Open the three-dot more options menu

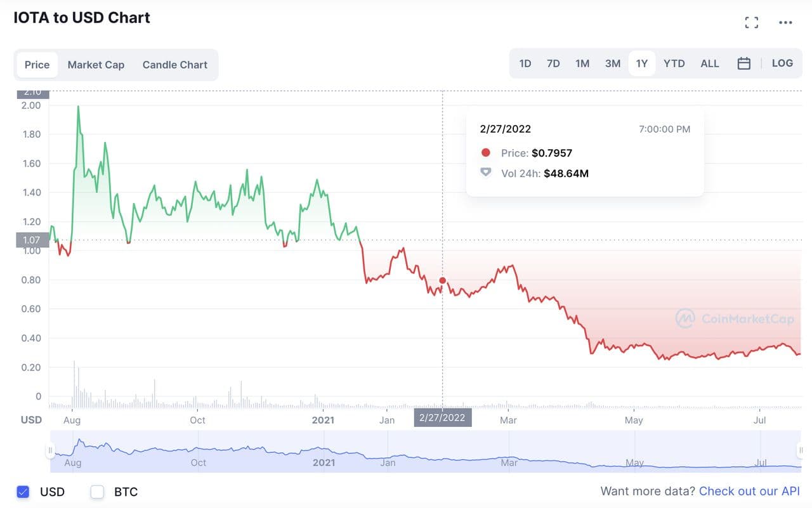[785, 23]
